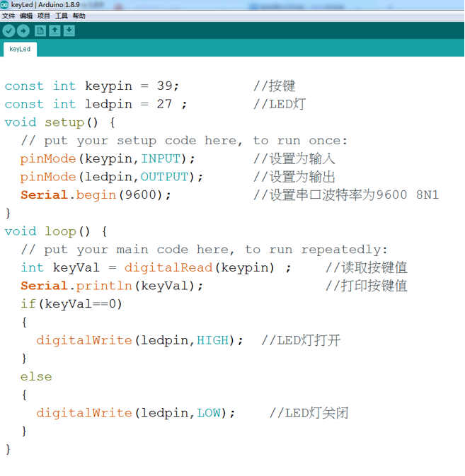
Task: Click the 'put your setup code here' comment
Action: tap(184, 141)
